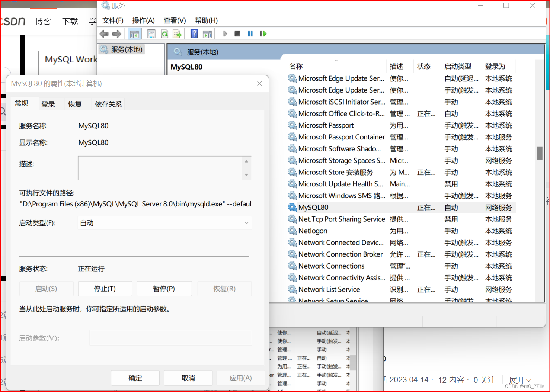Open the 文件(F) menu

[x=113, y=20]
